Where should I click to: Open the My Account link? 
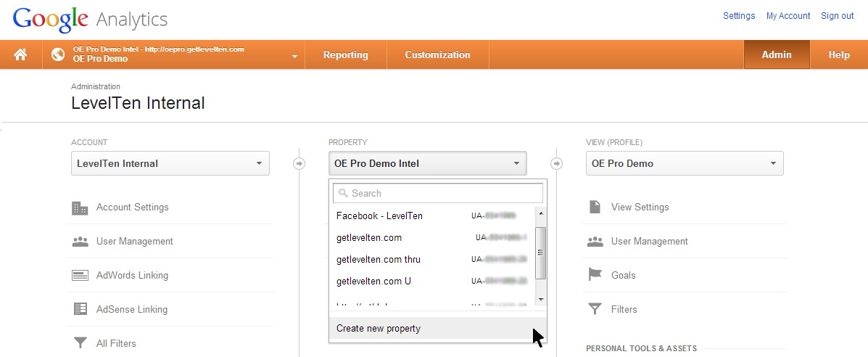(x=788, y=16)
